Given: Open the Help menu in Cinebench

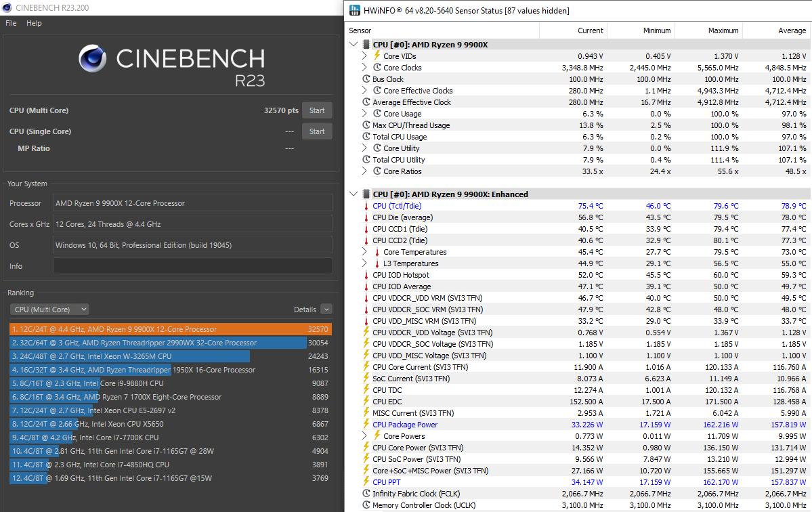Looking at the screenshot, I should [x=34, y=23].
